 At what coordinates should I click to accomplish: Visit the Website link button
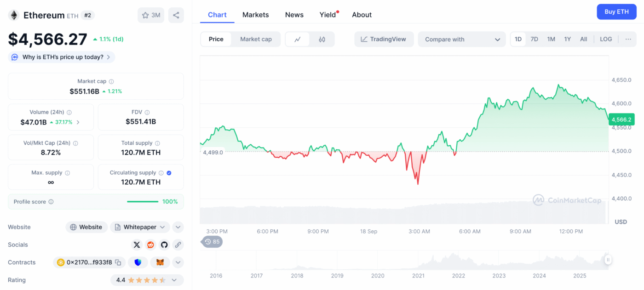tap(86, 227)
